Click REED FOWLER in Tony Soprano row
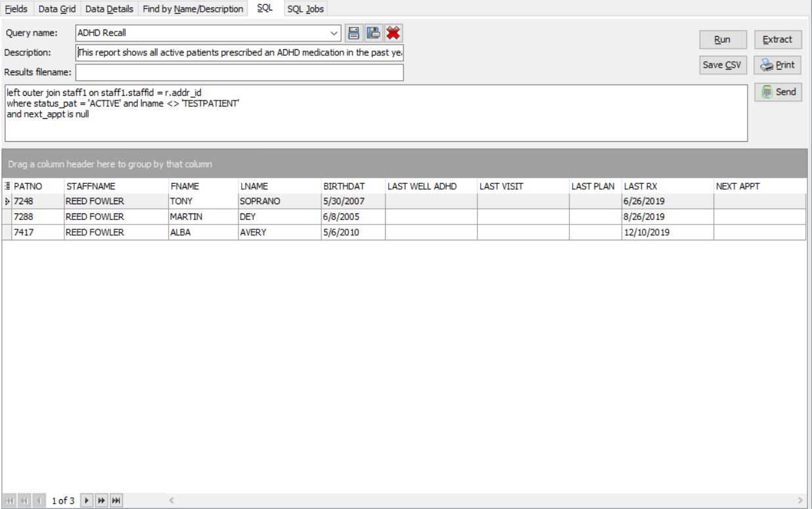The width and height of the screenshot is (812, 509). pos(116,202)
